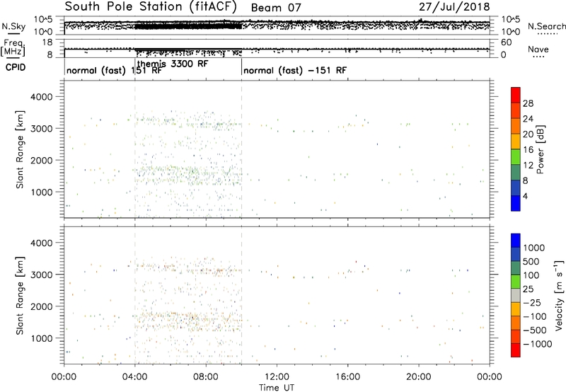Viewport: 566px width, 392px height.
Task: Click the 'Freq. [MHz]' axis label
Action: [x=13, y=47]
